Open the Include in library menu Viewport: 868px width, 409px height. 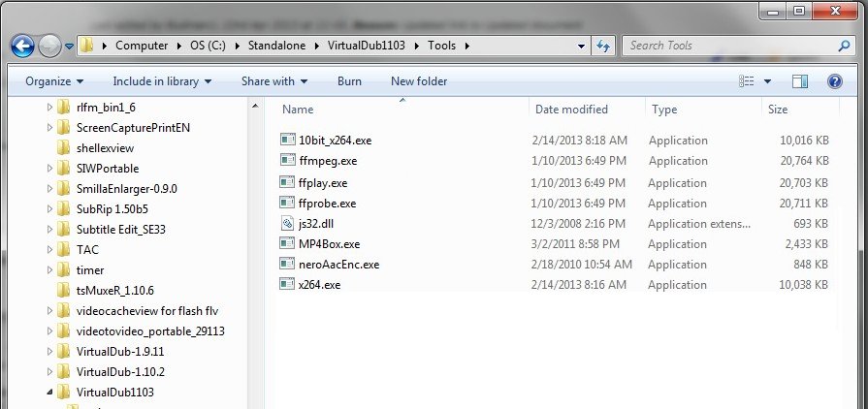(x=162, y=81)
